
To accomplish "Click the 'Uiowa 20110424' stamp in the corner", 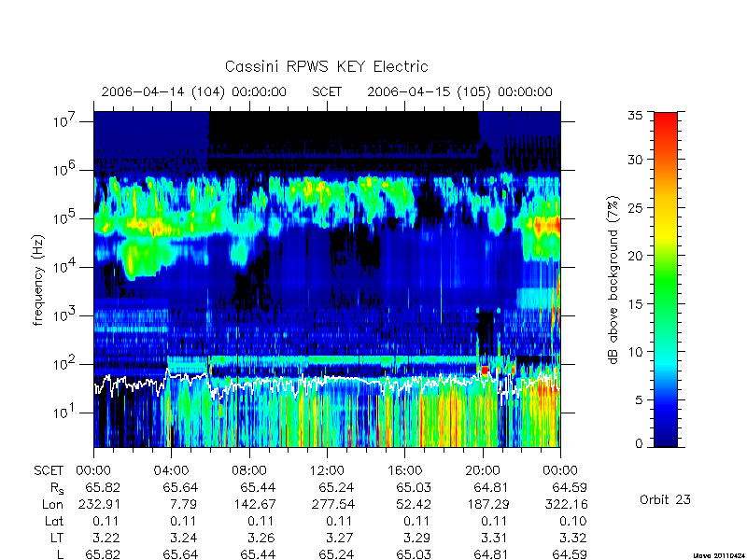I will click(x=719, y=555).
